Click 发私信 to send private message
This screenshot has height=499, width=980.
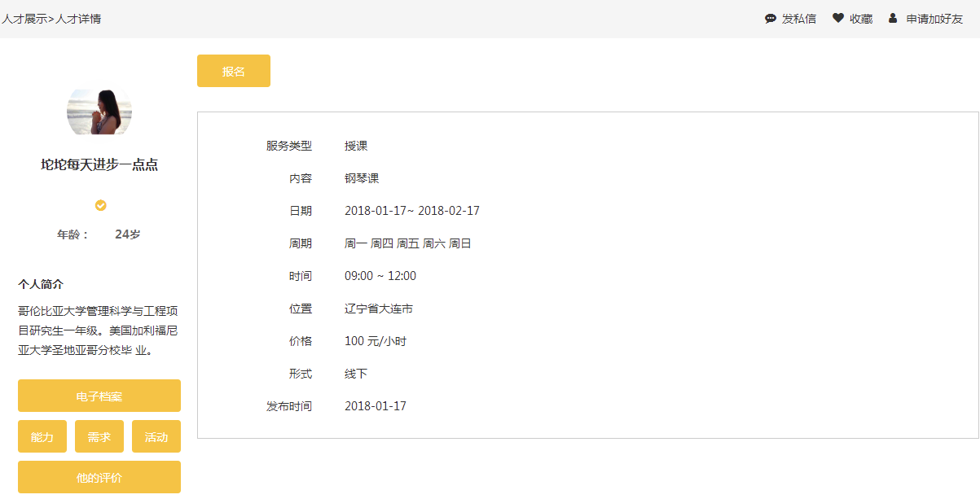click(x=799, y=19)
